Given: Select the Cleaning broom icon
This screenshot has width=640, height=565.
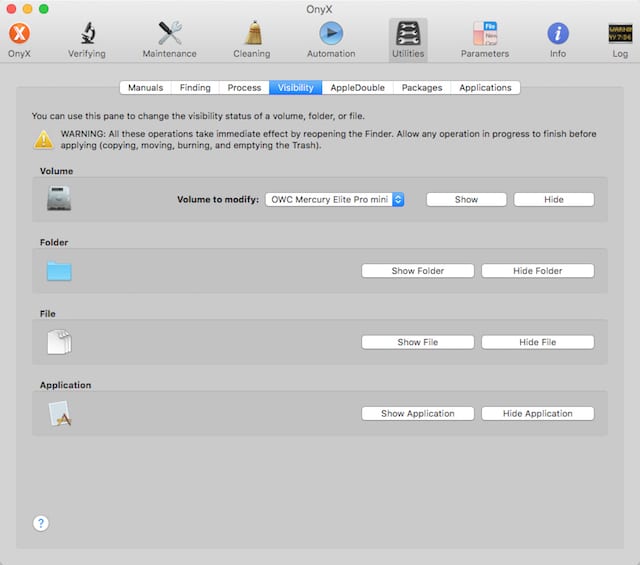Looking at the screenshot, I should coord(252,34).
